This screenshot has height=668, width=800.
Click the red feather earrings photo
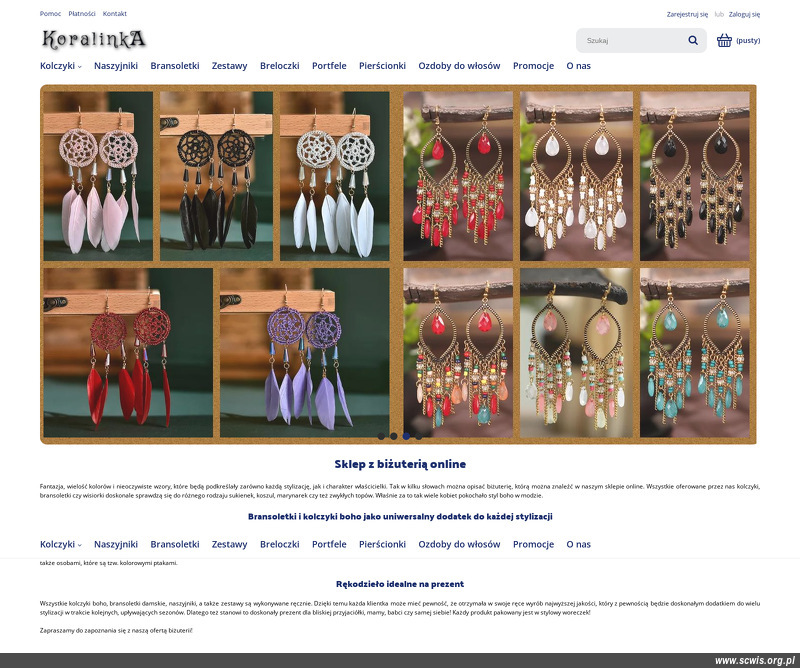point(128,353)
